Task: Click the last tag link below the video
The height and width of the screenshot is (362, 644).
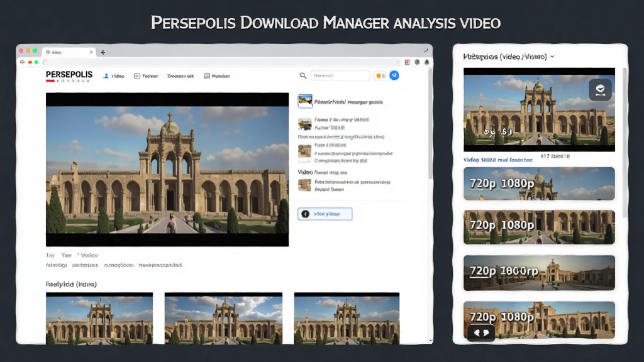Action: click(x=160, y=265)
